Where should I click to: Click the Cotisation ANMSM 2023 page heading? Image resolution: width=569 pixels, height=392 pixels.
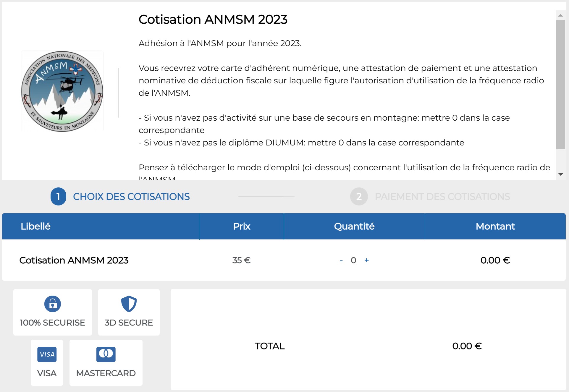click(213, 20)
